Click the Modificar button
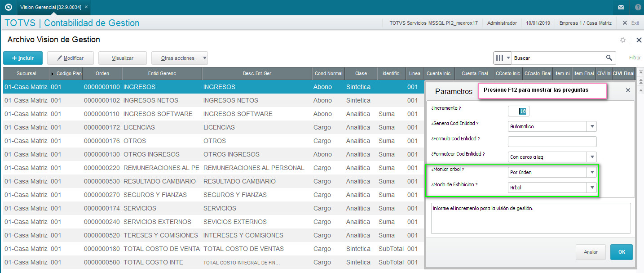 point(71,58)
